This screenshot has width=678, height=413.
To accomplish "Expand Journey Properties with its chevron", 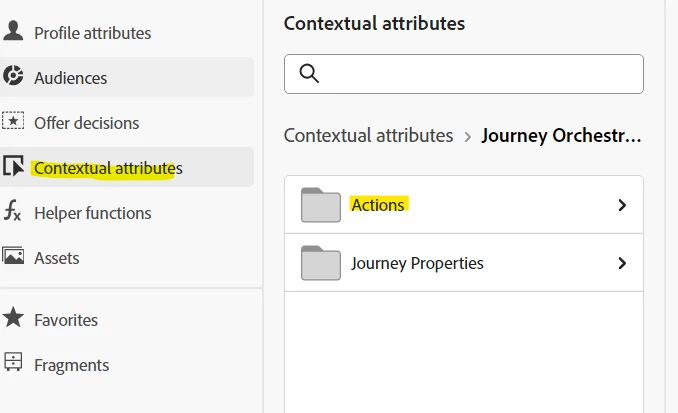I will pos(622,263).
